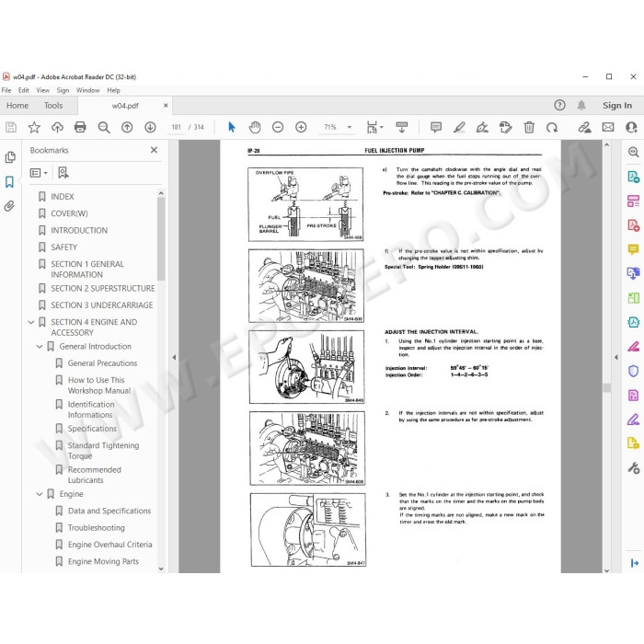Zoom in with the plus icon

pos(301,127)
